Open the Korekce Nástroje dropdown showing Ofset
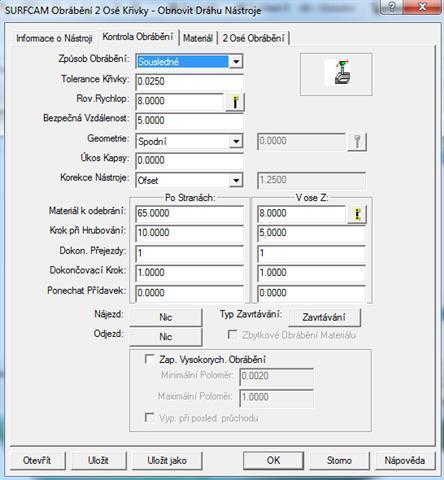The height and width of the screenshot is (480, 444). click(x=236, y=180)
